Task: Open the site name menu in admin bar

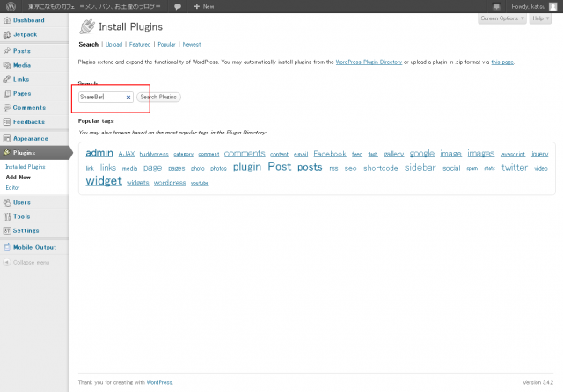Action: pyautogui.click(x=94, y=6)
